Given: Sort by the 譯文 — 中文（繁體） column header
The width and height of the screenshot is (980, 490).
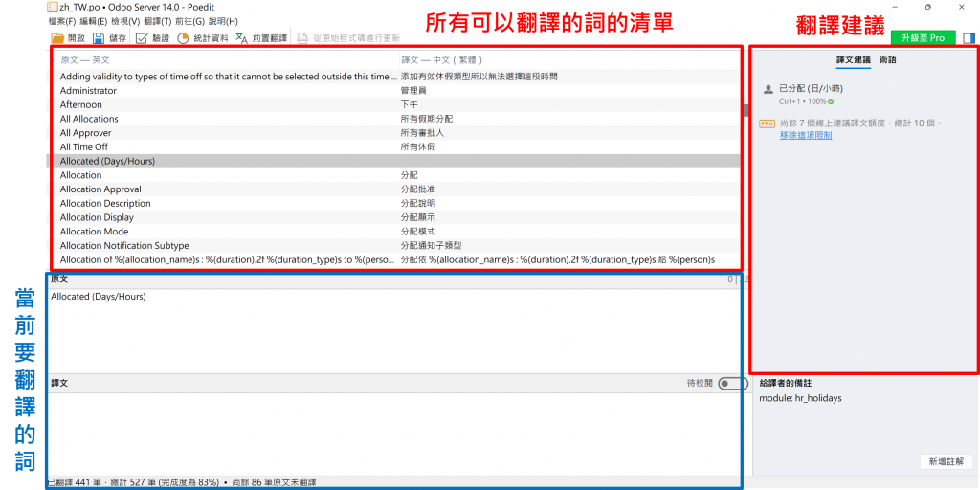Looking at the screenshot, I should tap(442, 60).
